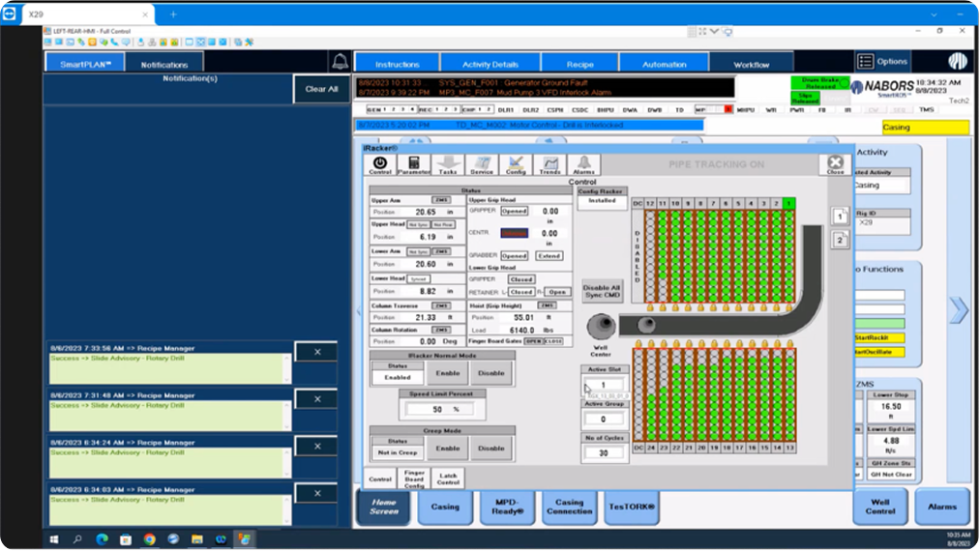
Task: Disable iRacker Normal Mode
Action: 491,373
